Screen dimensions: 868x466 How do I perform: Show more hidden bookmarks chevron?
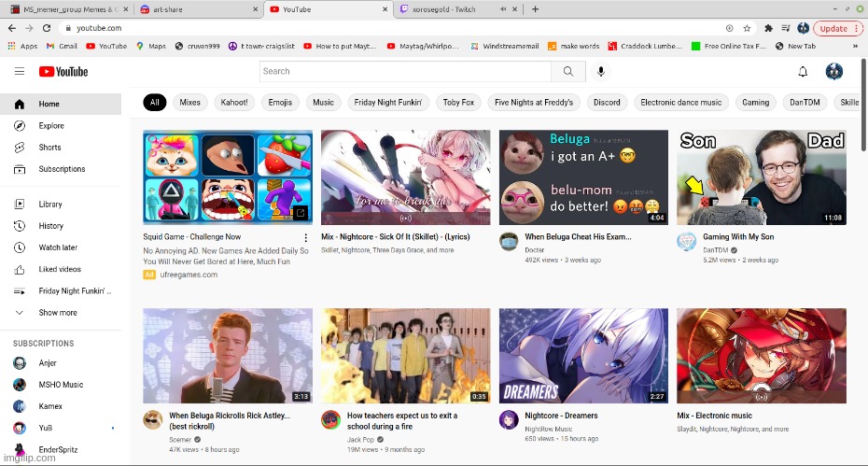(855, 46)
